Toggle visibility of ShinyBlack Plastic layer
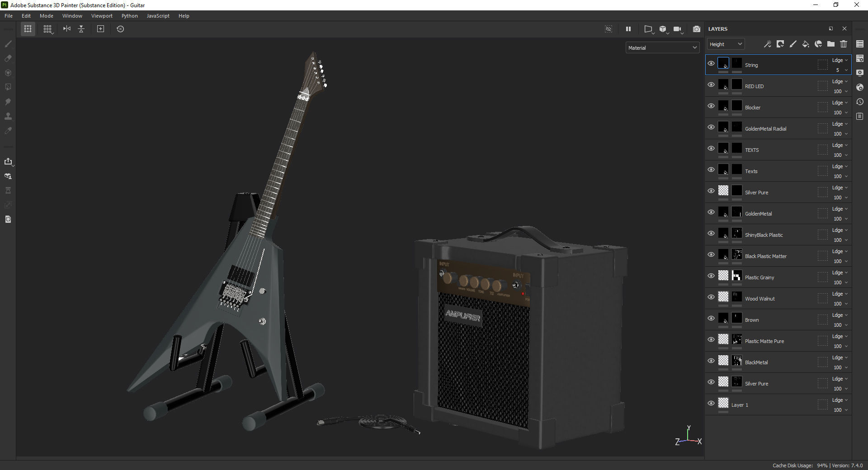Viewport: 868px width, 470px height. click(x=711, y=233)
